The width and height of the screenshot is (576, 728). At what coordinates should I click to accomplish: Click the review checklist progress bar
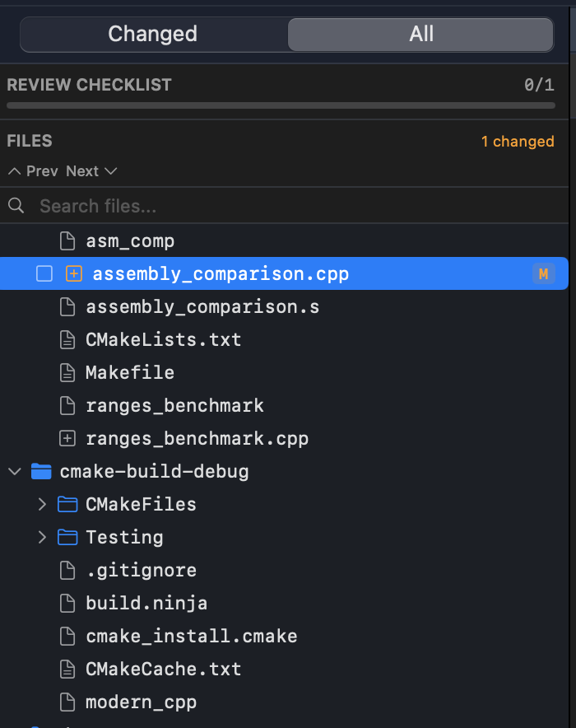pos(281,105)
